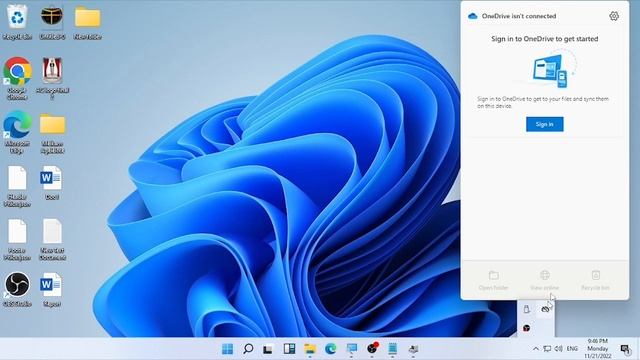Select the Google Chrome desktop shortcut
Viewport: 640px width, 360px height.
[x=17, y=78]
